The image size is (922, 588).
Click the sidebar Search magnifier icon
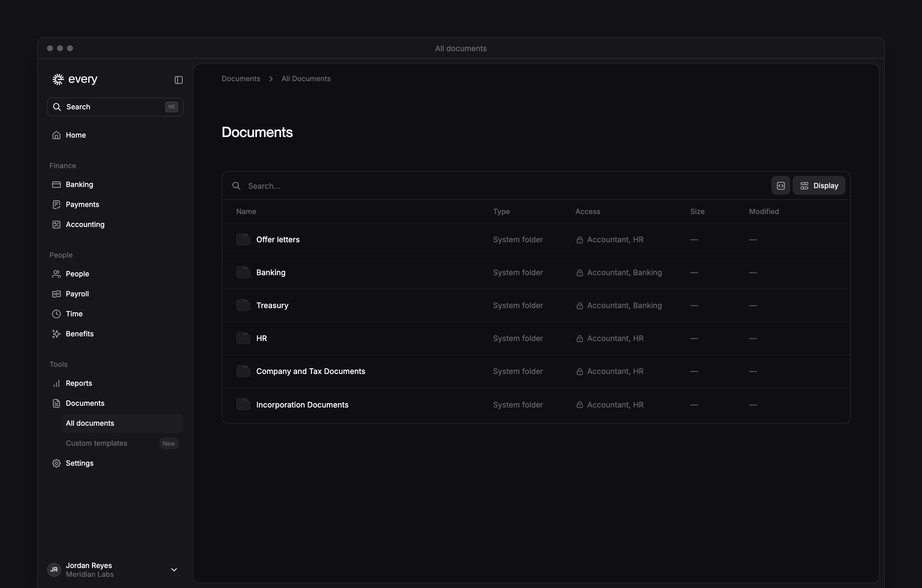click(57, 107)
